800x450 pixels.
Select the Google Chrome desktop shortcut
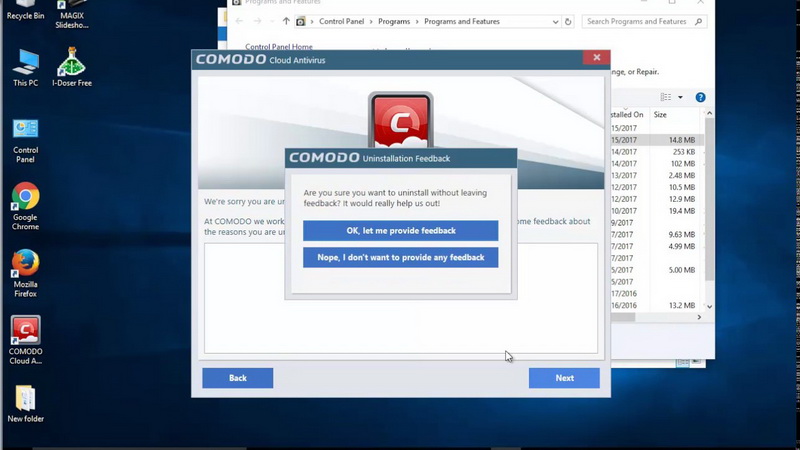tap(26, 206)
